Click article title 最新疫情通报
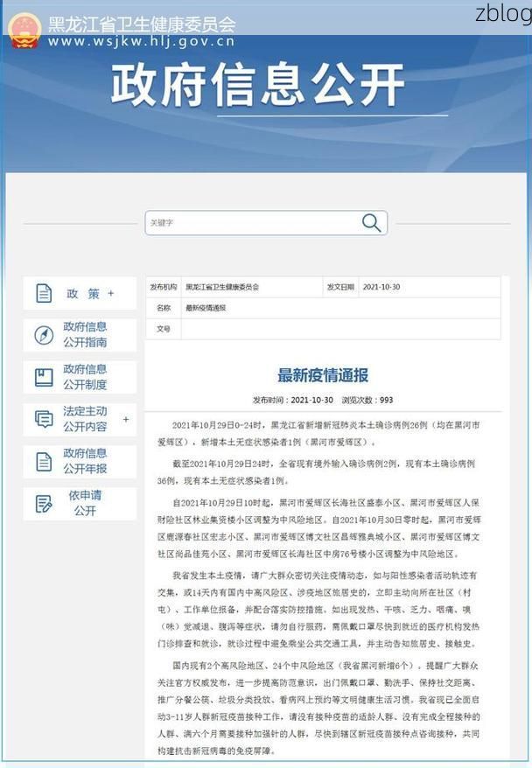Image resolution: width=532 pixels, height=768 pixels. (x=323, y=375)
